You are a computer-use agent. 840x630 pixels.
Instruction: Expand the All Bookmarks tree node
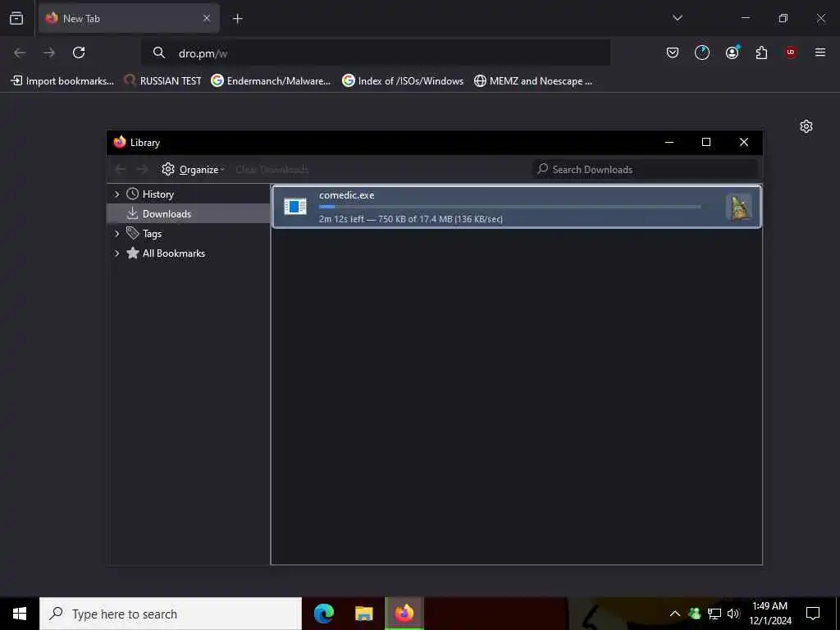tap(116, 253)
